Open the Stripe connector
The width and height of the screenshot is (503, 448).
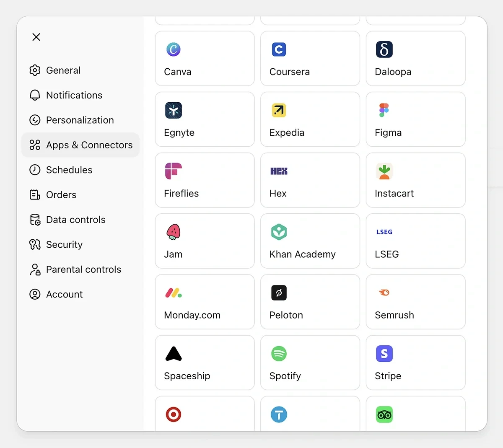point(415,363)
